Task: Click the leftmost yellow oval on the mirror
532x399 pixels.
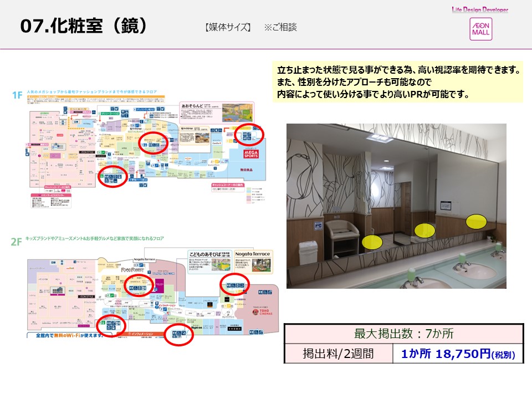Action: 372,242
